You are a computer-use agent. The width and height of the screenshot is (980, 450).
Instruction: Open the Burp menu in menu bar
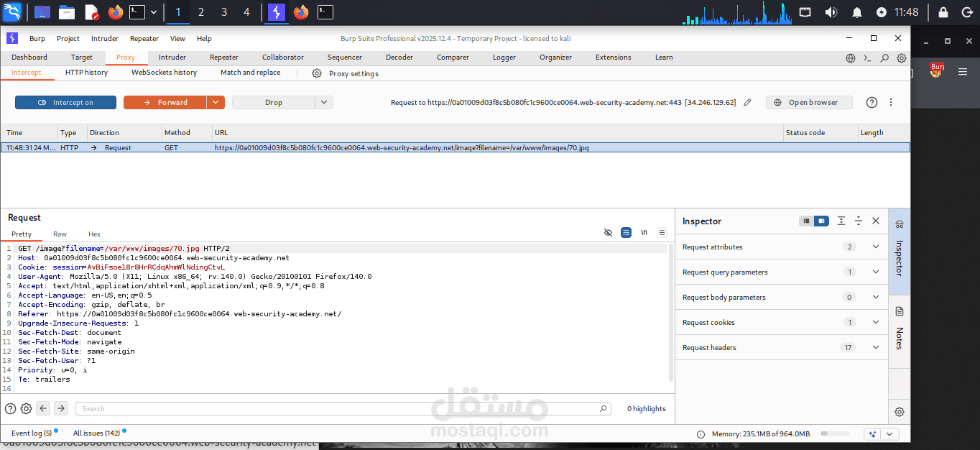pyautogui.click(x=37, y=39)
